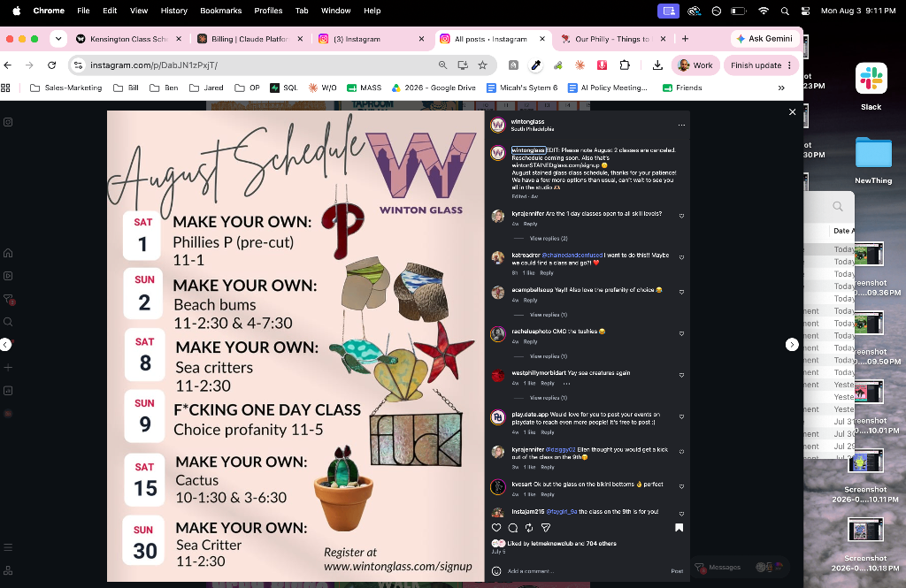
Task: Open the Work profile button
Action: pos(695,65)
